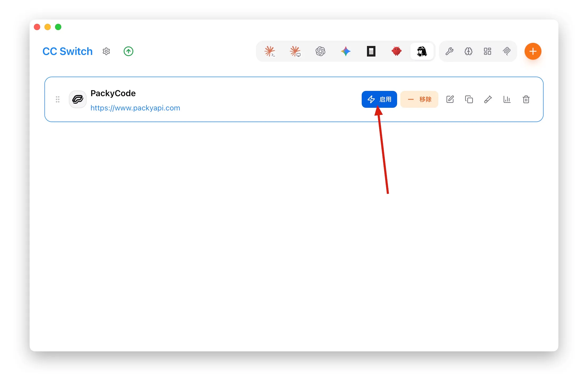The image size is (588, 391).
Task: Select the Gemini sparkle tab
Action: pos(346,51)
